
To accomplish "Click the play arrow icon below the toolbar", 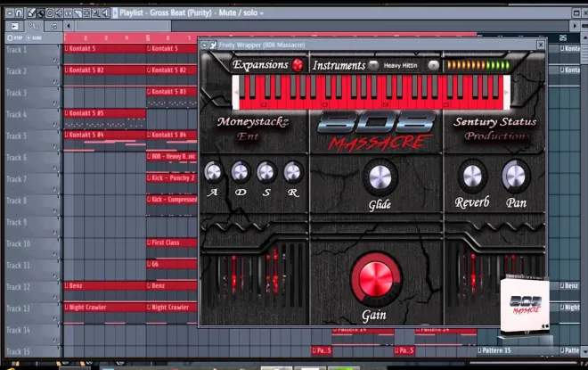I will [14, 26].
